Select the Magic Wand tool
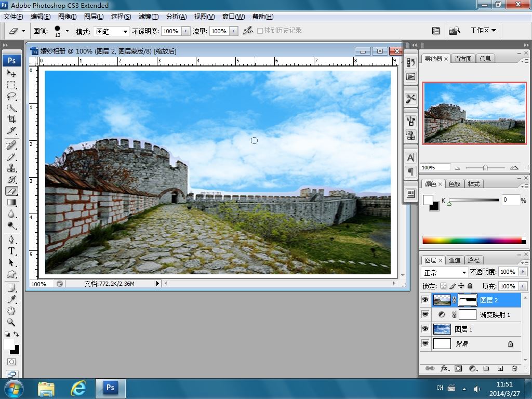The width and height of the screenshot is (532, 399). click(x=11, y=108)
